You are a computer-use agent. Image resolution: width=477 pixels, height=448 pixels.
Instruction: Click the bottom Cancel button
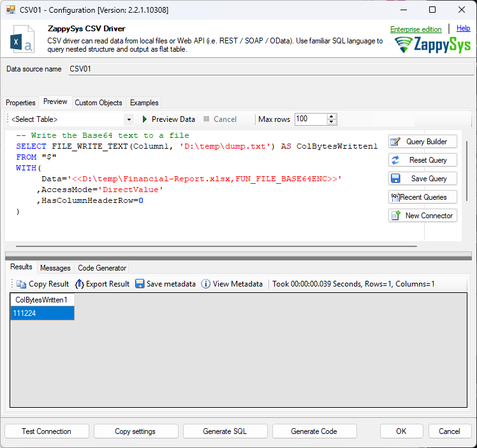click(x=450, y=431)
